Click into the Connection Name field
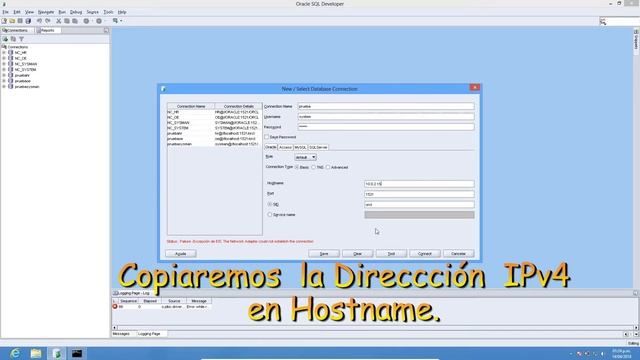 click(386, 107)
